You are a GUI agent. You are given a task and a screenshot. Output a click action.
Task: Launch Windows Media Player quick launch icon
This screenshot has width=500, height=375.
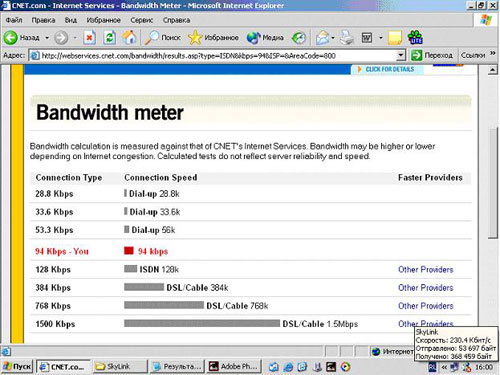click(346, 367)
